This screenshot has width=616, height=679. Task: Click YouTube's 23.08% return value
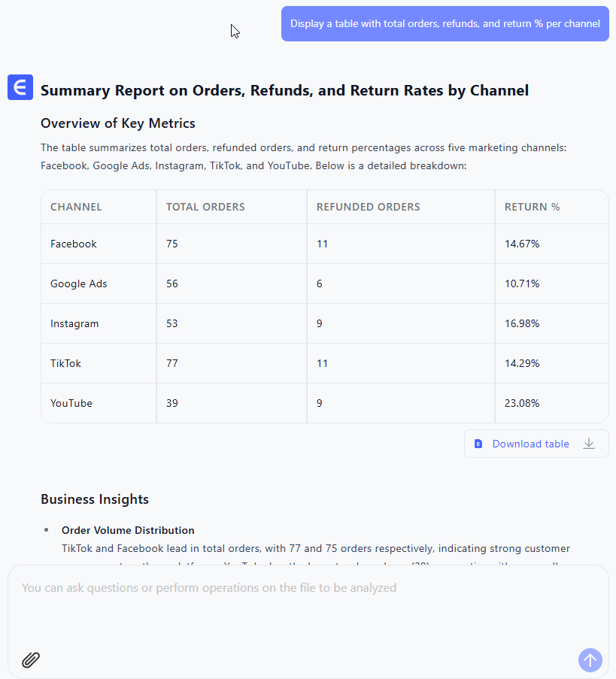pyautogui.click(x=522, y=403)
